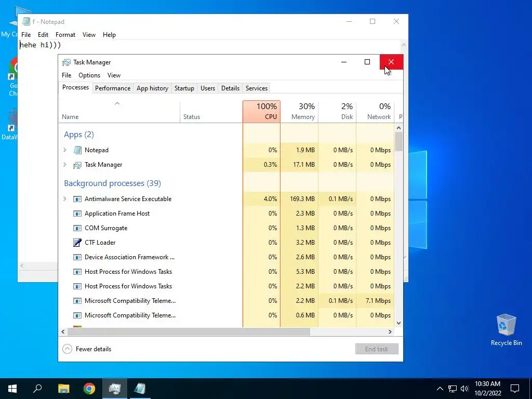Click the COM Surrogate process icon
532x399 pixels.
[77, 229]
